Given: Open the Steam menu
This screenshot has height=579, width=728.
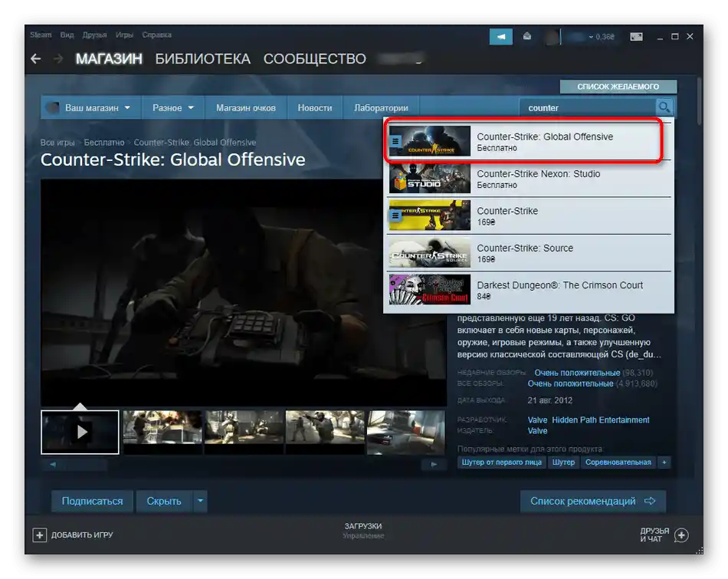Looking at the screenshot, I should 41,35.
